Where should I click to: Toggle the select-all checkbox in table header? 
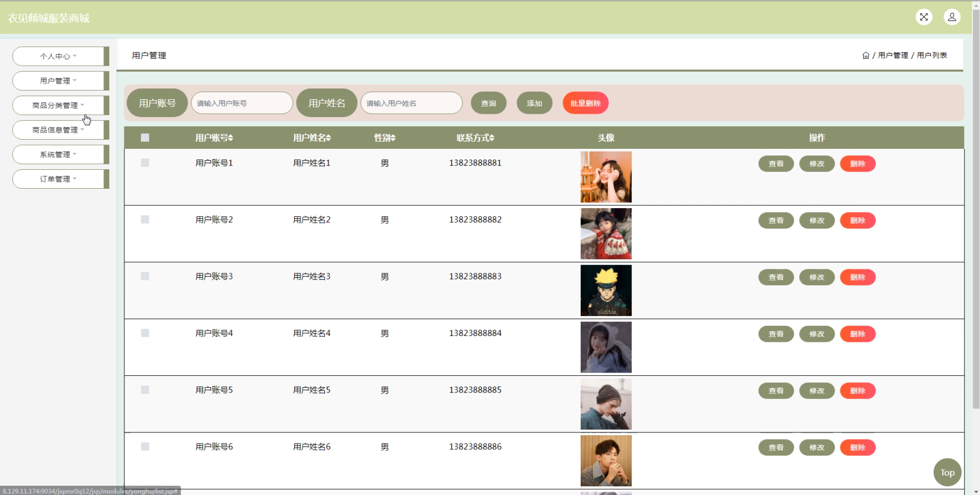pos(145,137)
